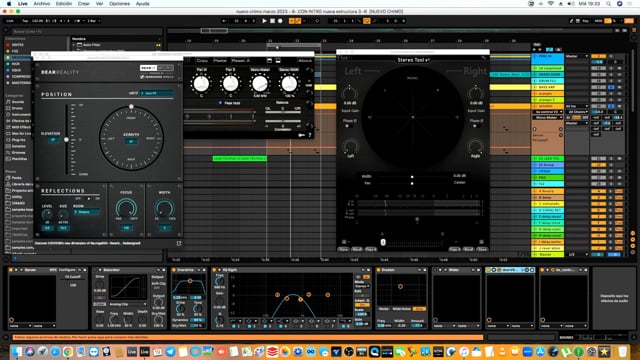Open the Plug-ins category icon in browser
Image resolution: width=640 pixels, height=360 pixels.
point(8,140)
